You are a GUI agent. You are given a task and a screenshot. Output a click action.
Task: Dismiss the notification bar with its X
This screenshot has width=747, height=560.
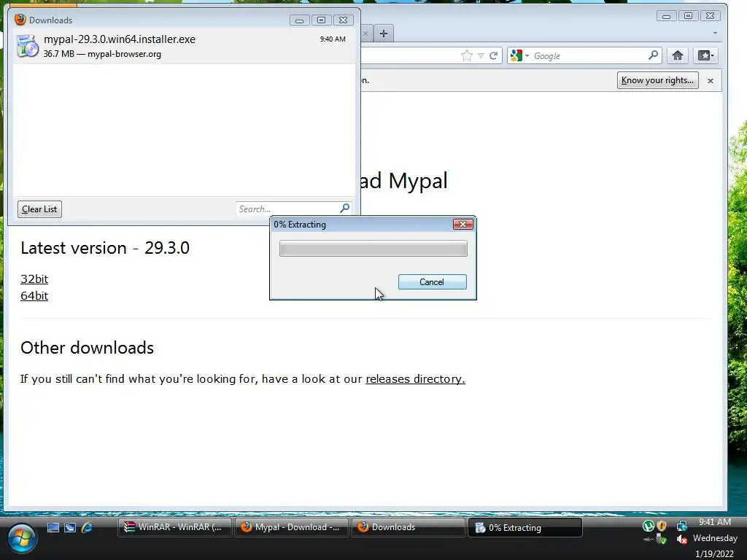coord(711,81)
